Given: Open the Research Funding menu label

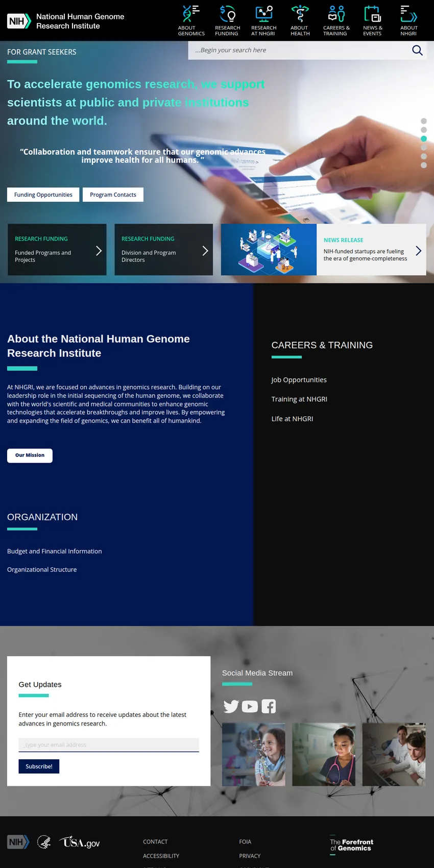Looking at the screenshot, I should (227, 31).
